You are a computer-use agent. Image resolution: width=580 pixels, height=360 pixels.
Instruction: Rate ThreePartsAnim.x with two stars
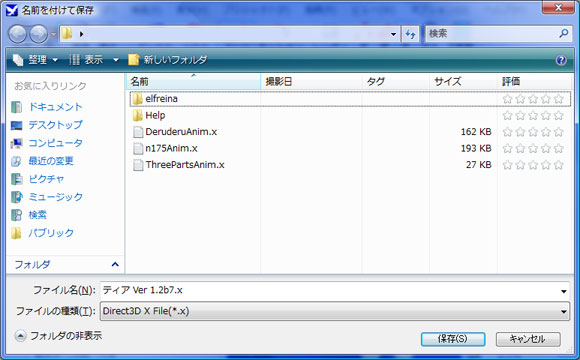pos(520,165)
